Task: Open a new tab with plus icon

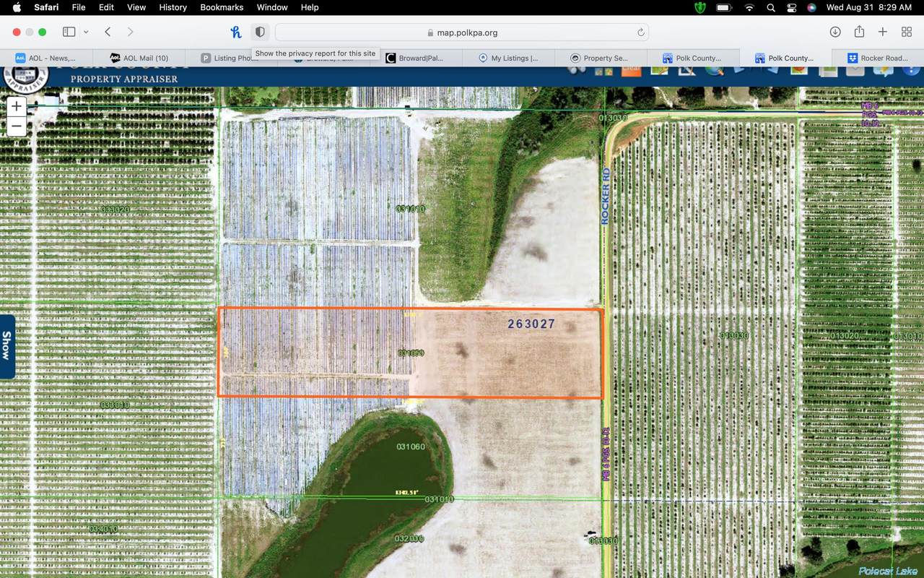Action: click(883, 32)
